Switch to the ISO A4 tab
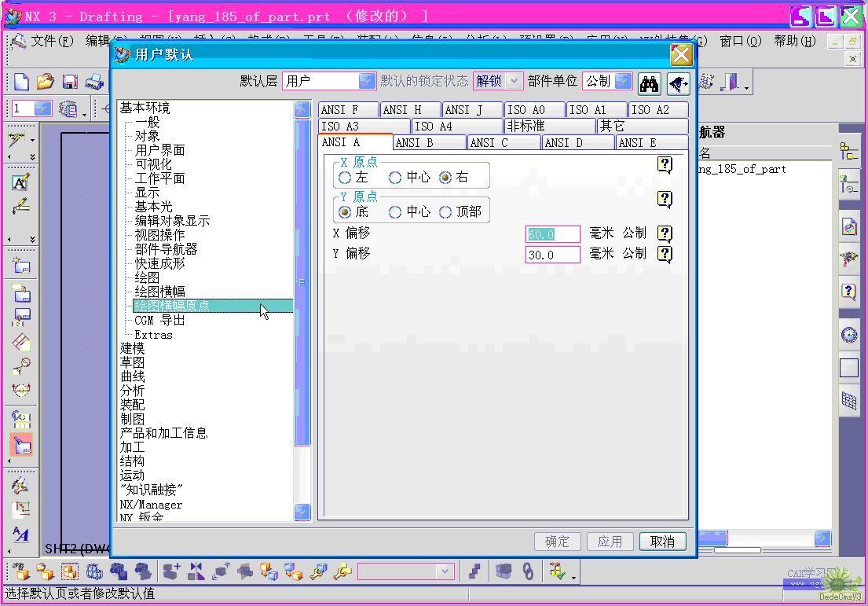 coord(457,127)
